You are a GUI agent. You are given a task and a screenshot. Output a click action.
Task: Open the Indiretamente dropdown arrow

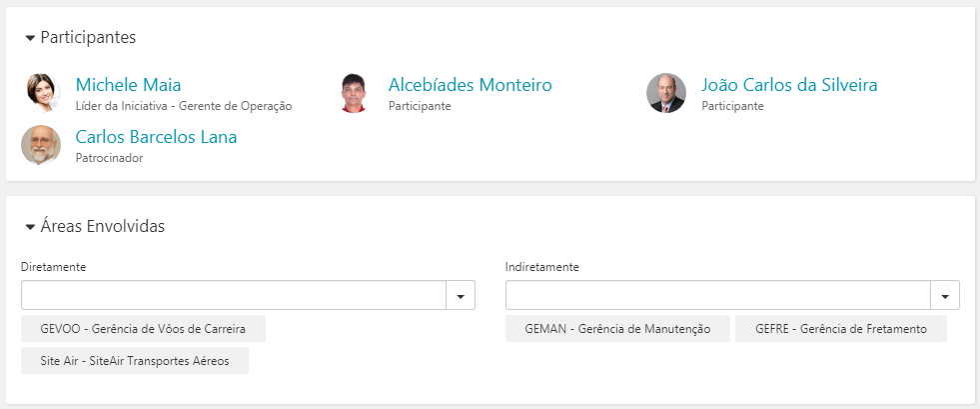(x=945, y=295)
